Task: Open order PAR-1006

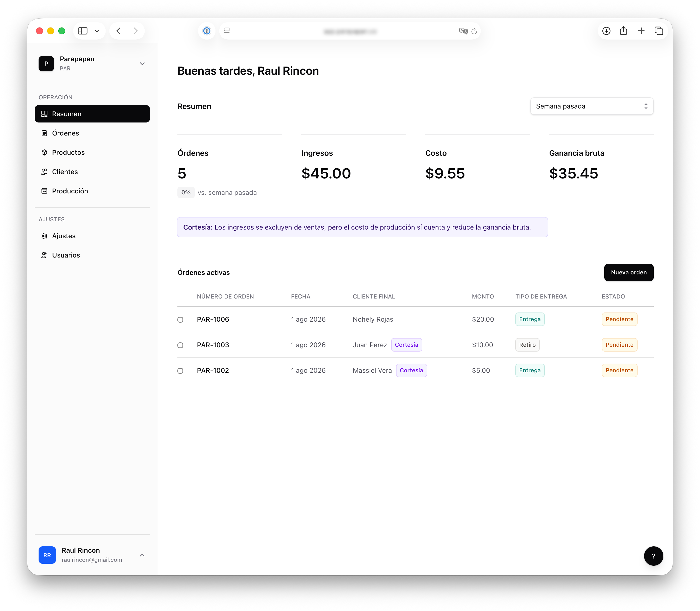Action: [x=213, y=319]
